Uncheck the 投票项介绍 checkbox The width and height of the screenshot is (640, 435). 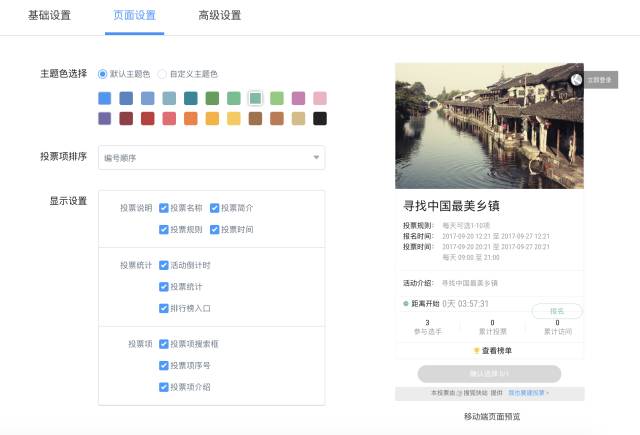164,387
